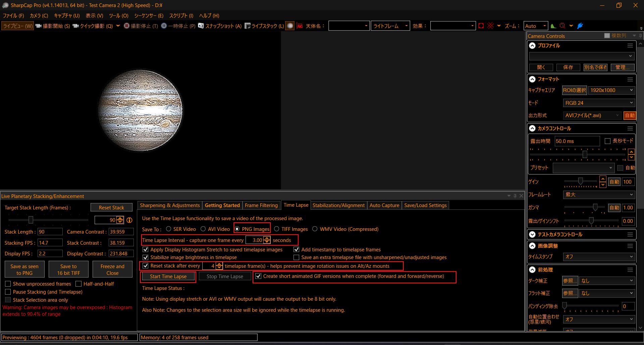Viewport: 644px width, 345px height.
Task: Click the Reset Stack button
Action: click(111, 208)
